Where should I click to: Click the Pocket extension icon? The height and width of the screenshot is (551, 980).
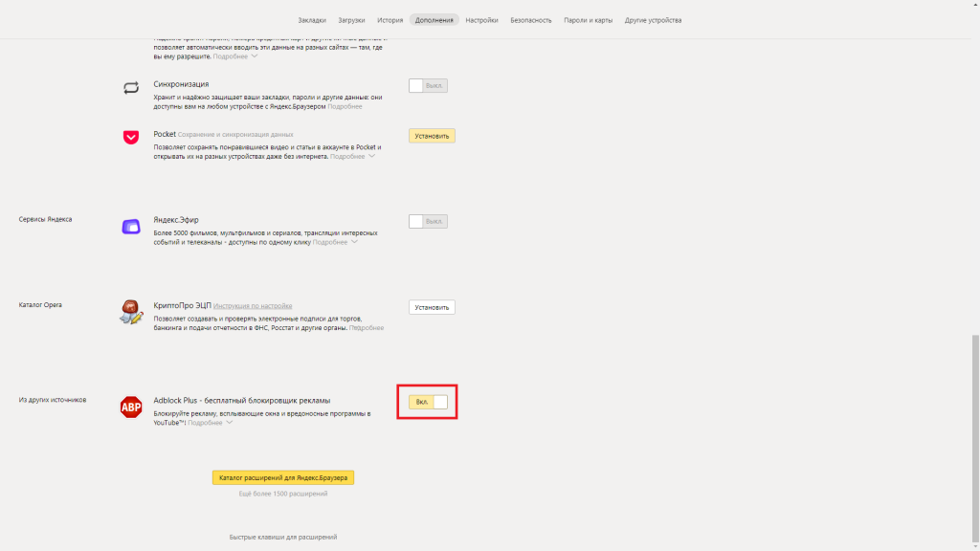(130, 137)
